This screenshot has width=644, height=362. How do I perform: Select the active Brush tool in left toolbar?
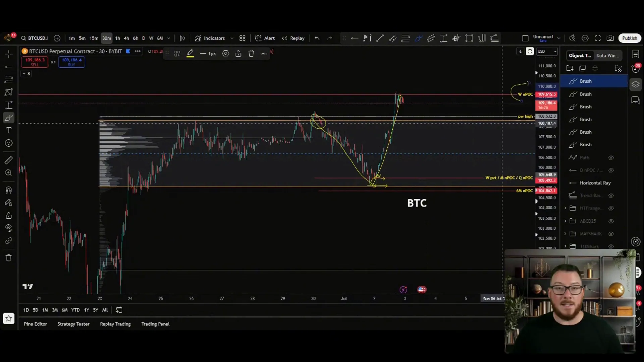[9, 118]
